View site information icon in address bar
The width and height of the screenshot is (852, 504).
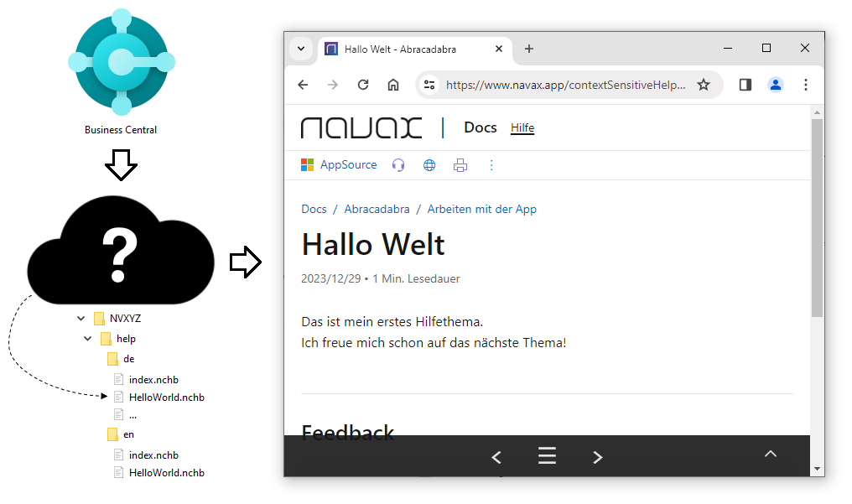pos(429,85)
